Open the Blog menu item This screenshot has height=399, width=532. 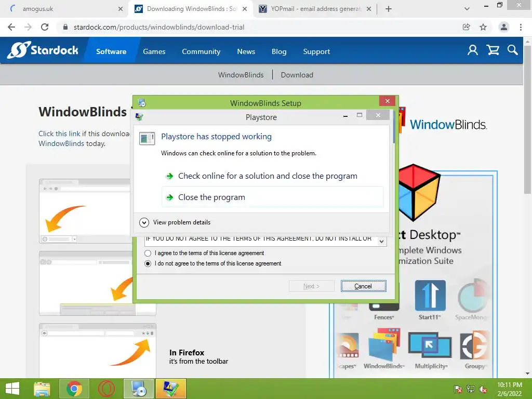pyautogui.click(x=279, y=51)
